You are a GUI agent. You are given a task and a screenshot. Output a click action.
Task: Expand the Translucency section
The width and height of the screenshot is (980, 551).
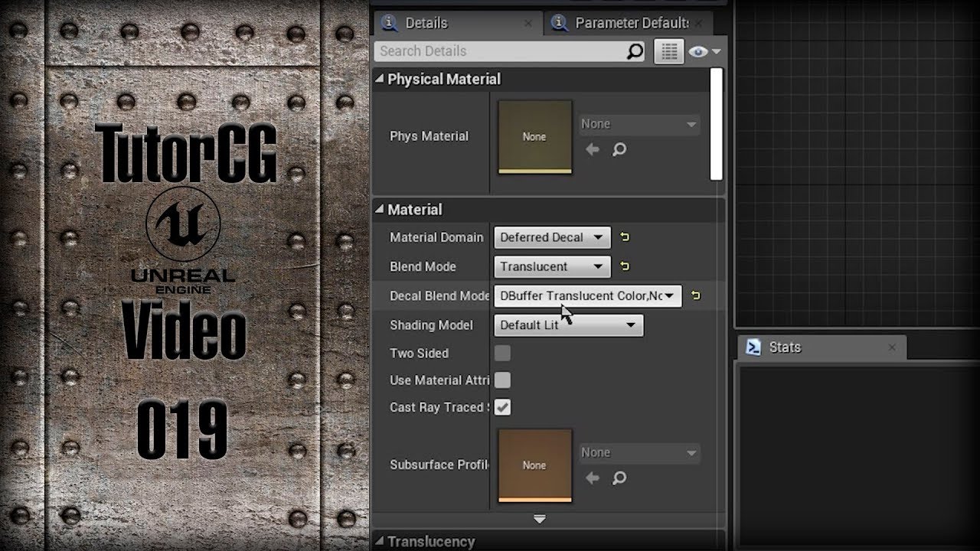[378, 542]
